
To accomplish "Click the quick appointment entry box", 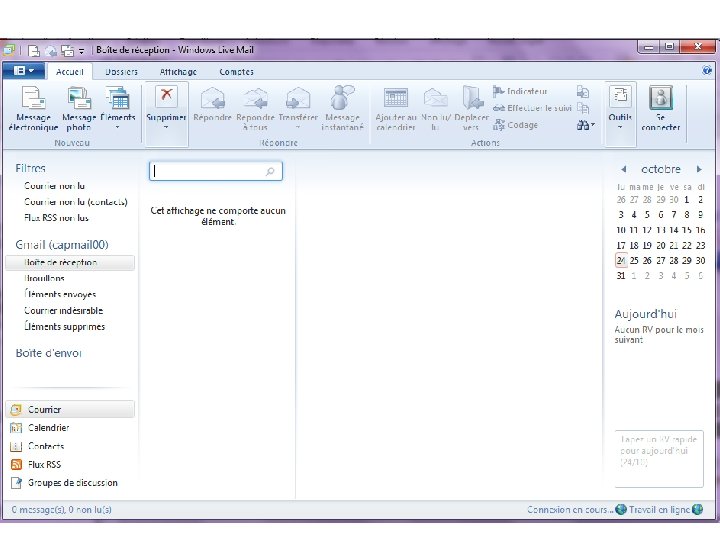I will click(x=659, y=458).
